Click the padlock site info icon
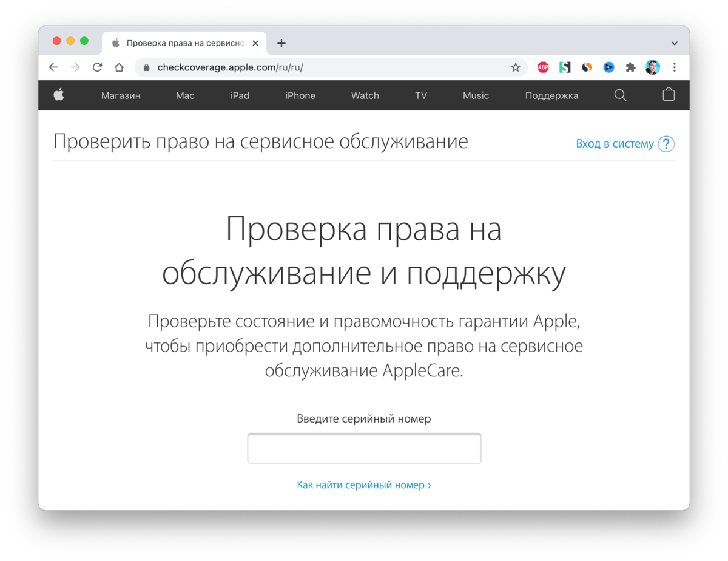728x561 pixels. (146, 67)
